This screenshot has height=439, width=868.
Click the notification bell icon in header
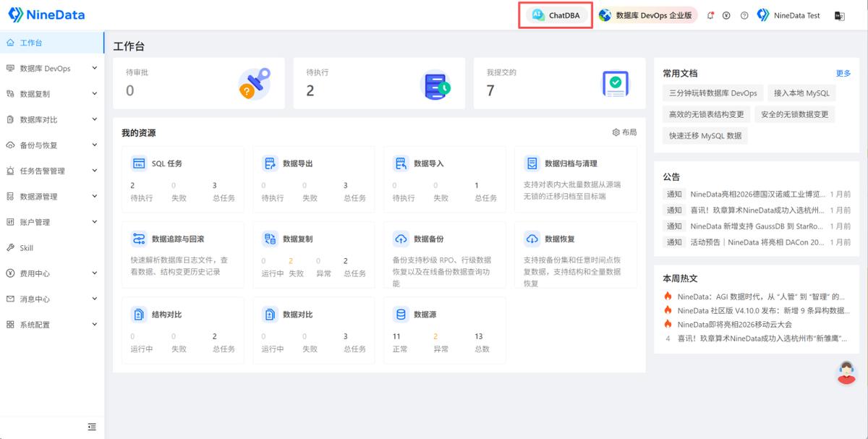[710, 15]
